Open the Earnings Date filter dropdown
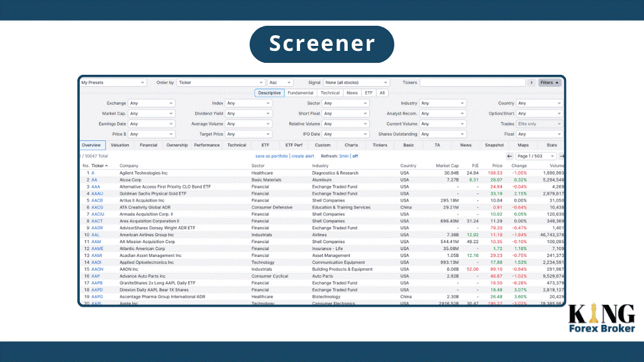 point(152,124)
